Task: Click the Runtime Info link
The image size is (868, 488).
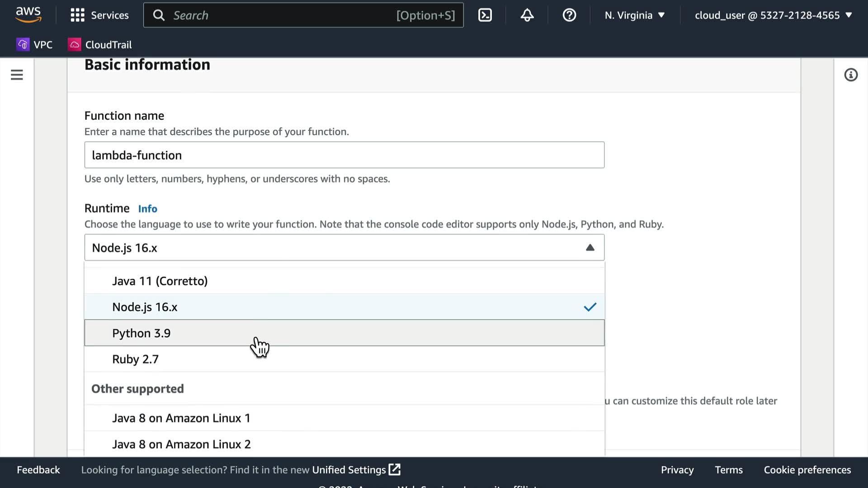Action: click(x=147, y=209)
